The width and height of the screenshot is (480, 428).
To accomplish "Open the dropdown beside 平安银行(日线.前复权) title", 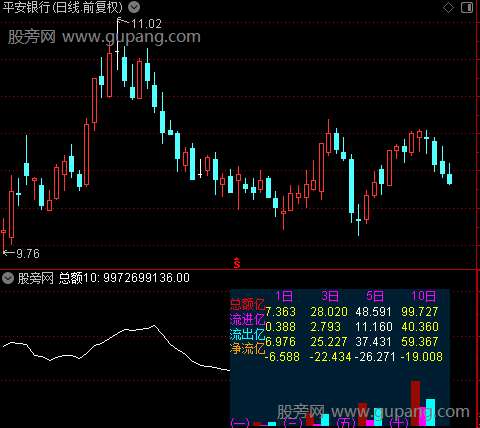I will pyautogui.click(x=134, y=7).
